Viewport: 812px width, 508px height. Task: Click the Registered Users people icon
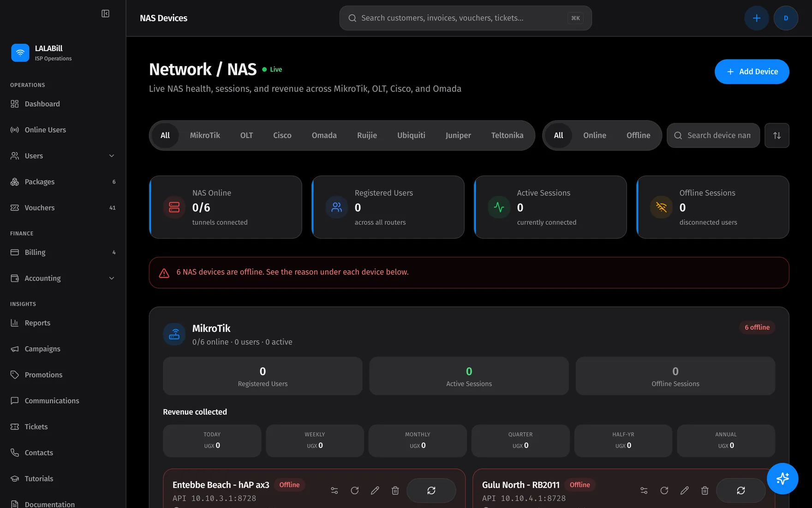[x=337, y=207]
